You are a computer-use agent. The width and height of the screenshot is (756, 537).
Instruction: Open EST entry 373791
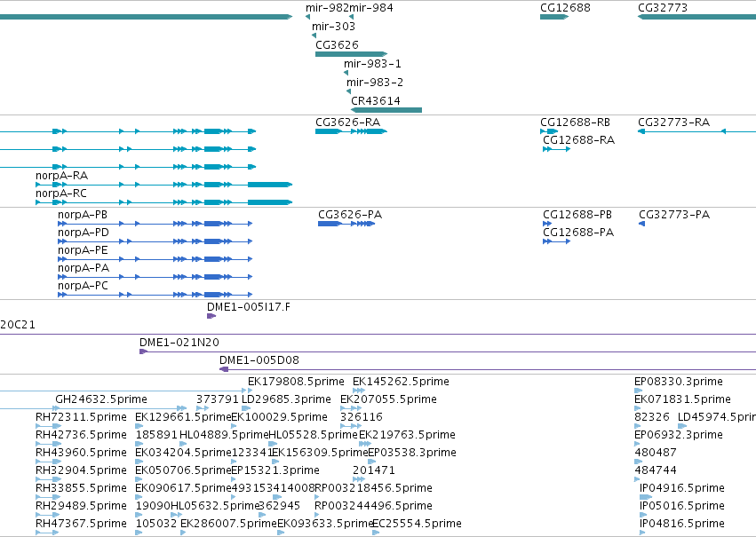218,399
